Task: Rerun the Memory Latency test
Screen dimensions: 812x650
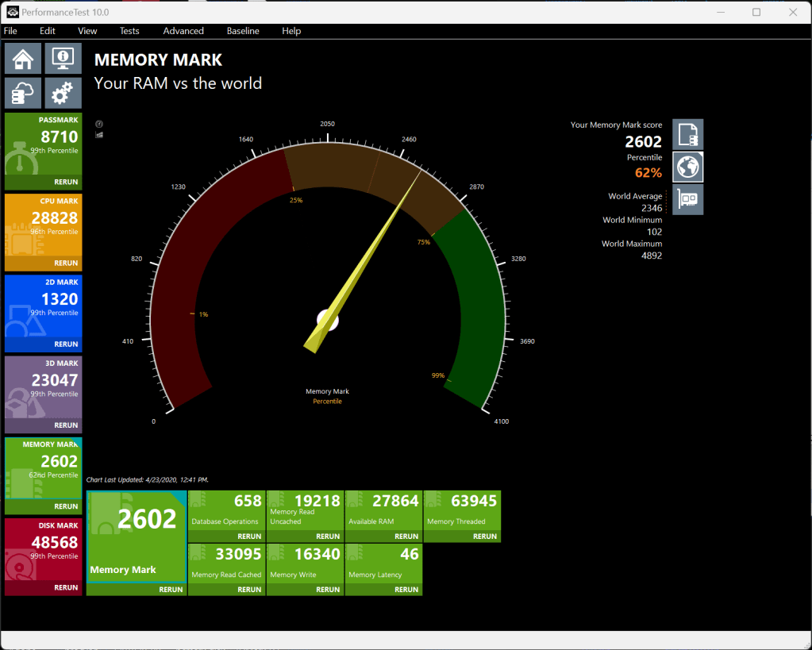Action: pos(406,590)
